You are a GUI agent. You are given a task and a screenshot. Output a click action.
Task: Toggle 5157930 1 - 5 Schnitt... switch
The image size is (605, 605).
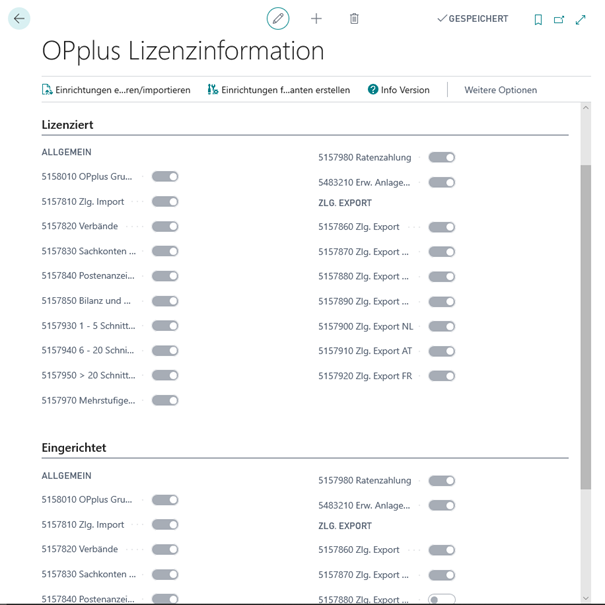click(165, 326)
